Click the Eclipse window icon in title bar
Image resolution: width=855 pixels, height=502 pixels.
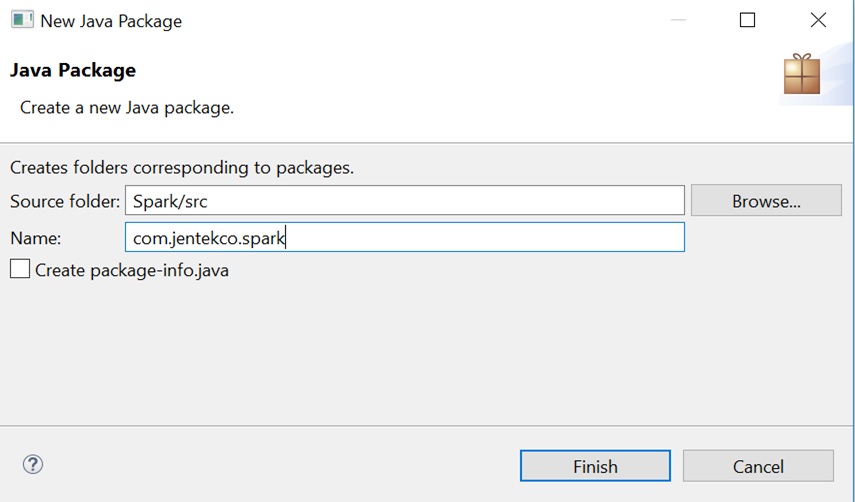[x=22, y=20]
